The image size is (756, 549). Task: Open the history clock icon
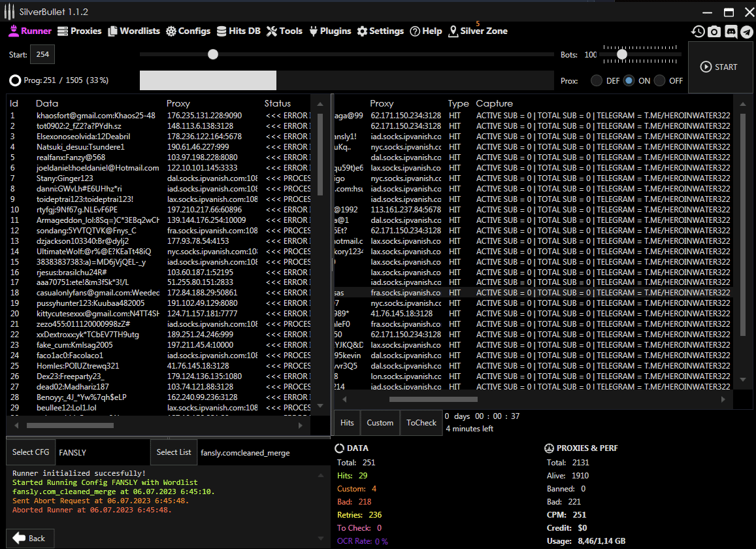coord(698,31)
